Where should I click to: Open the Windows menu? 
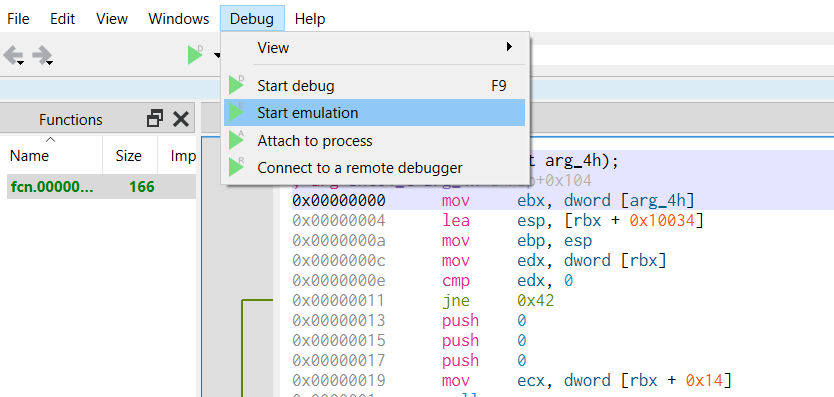coord(179,19)
